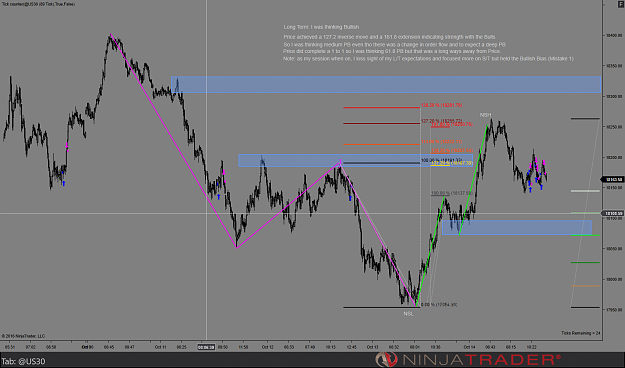This screenshot has height=368, width=625.
Task: Click the 17950.00 price axis label
Action: point(614,309)
